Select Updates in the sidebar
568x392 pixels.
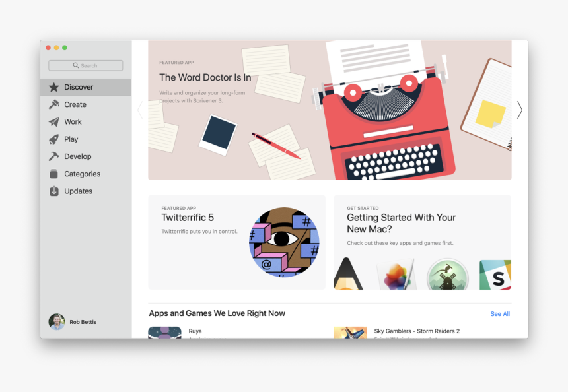[86, 191]
